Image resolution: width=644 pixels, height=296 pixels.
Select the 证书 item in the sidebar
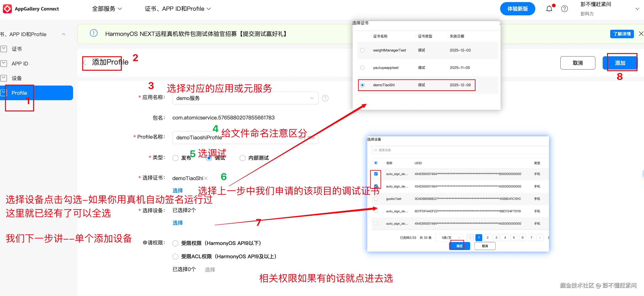(x=16, y=49)
